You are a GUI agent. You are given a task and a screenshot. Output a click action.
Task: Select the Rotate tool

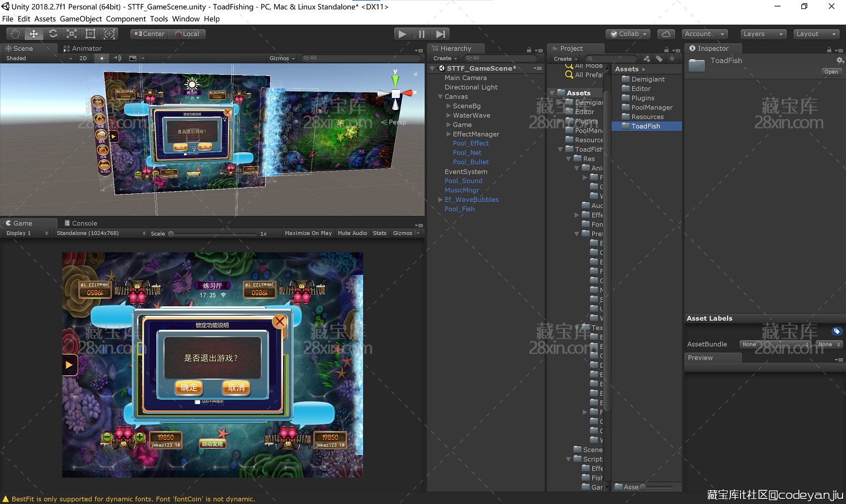coord(53,34)
